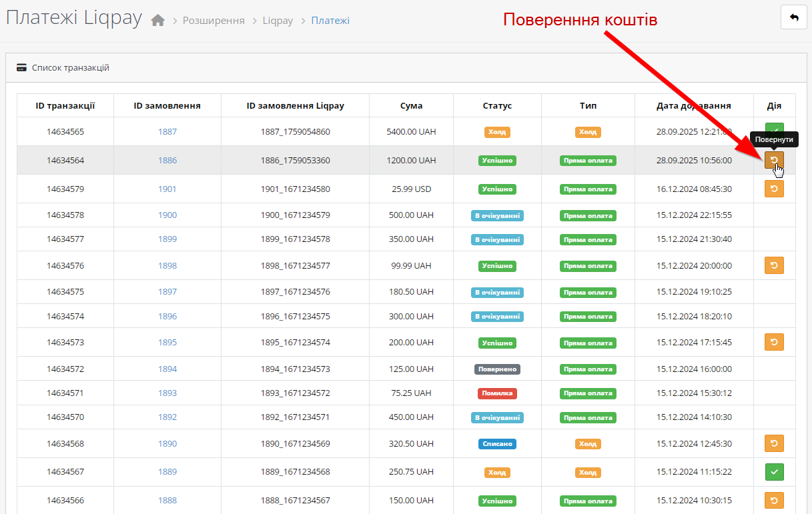Refund transaction 14634573 with the return icon

point(774,342)
